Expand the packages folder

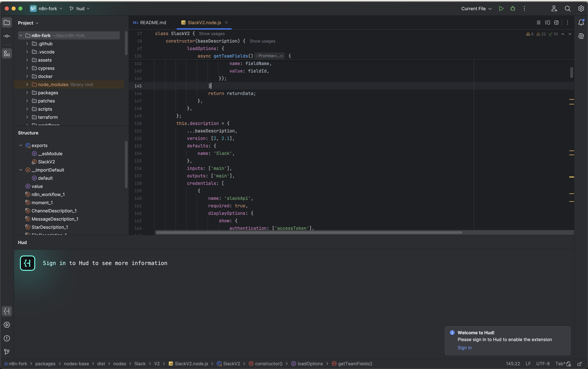[27, 93]
